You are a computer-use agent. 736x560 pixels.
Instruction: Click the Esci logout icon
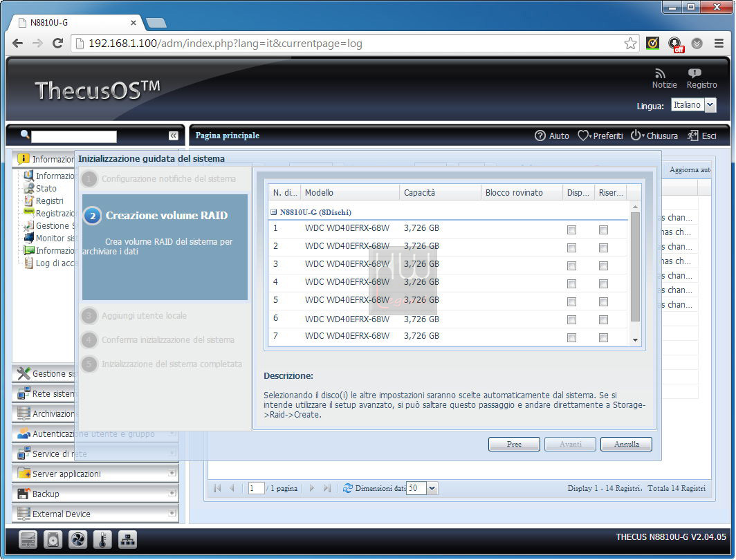point(692,136)
